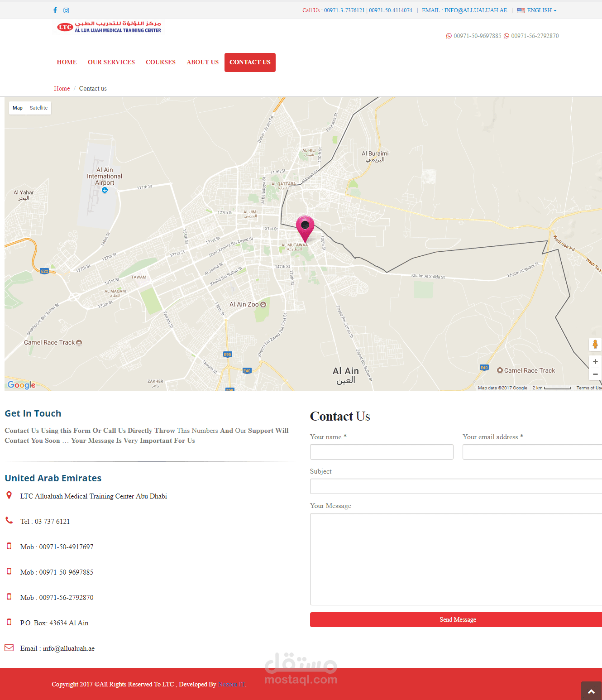Click the 'Get In Touch' heading
The height and width of the screenshot is (700, 602).
[33, 413]
